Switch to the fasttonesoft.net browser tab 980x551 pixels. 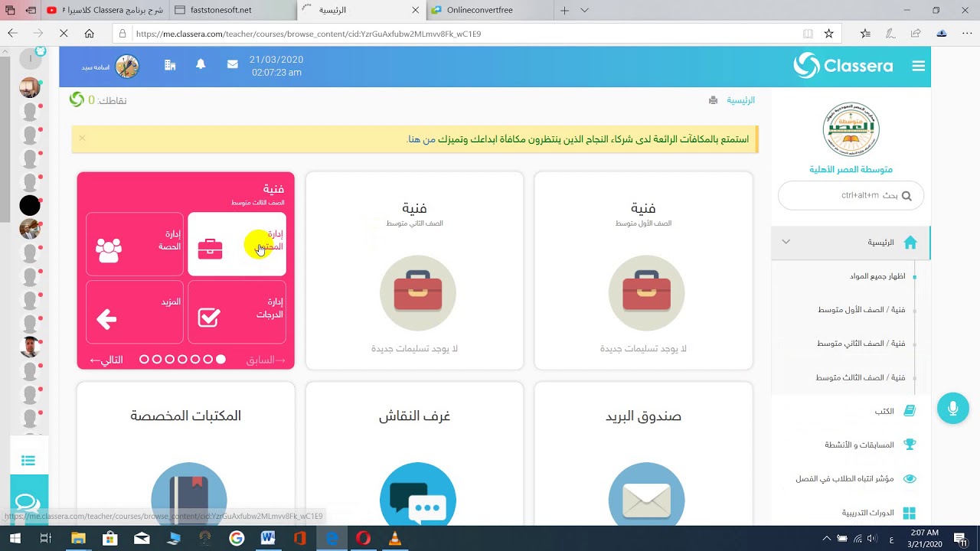pyautogui.click(x=233, y=10)
